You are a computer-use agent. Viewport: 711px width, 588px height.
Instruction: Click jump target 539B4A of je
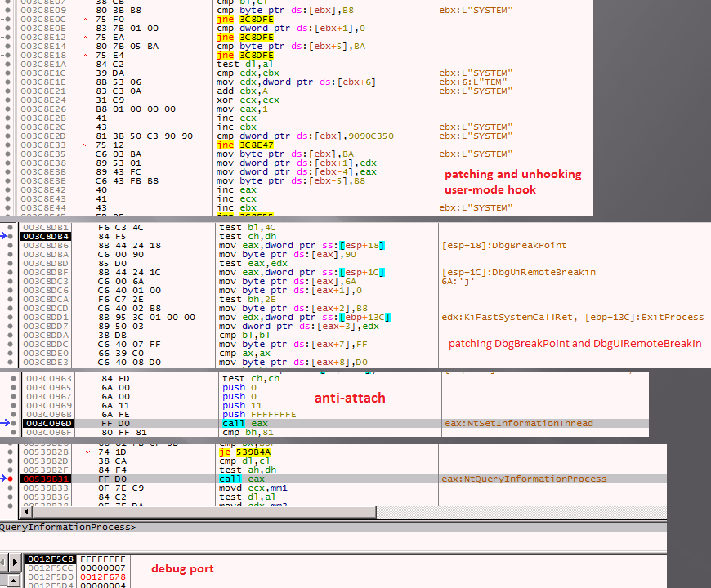(x=253, y=452)
